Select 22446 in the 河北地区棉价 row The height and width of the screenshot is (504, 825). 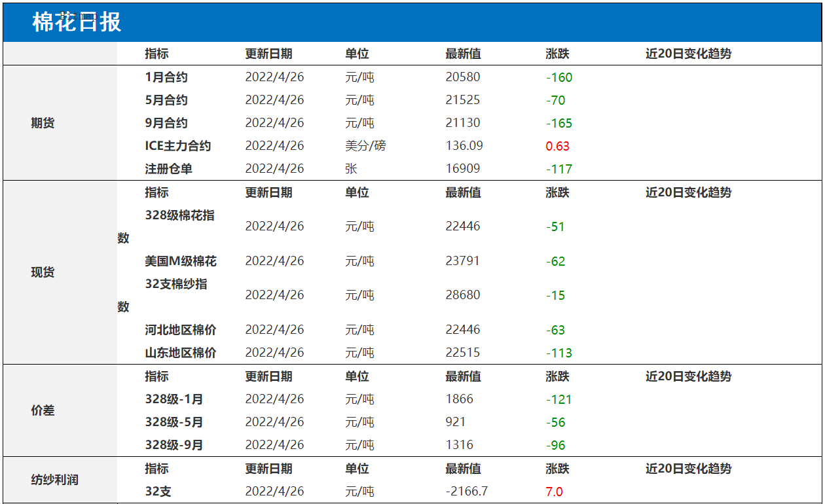click(463, 330)
